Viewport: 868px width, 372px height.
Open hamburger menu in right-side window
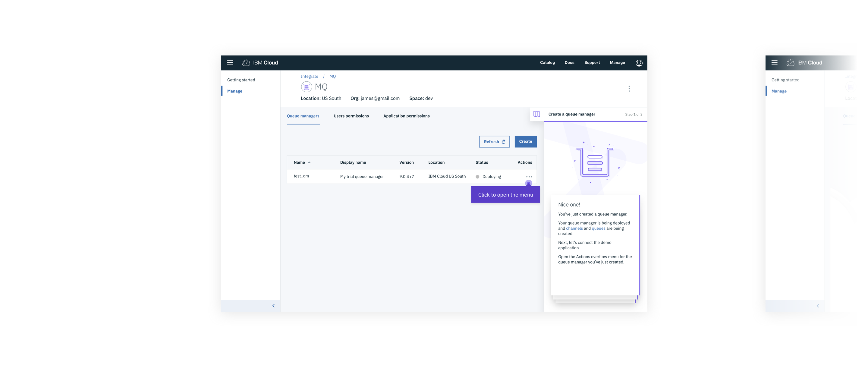pyautogui.click(x=774, y=62)
